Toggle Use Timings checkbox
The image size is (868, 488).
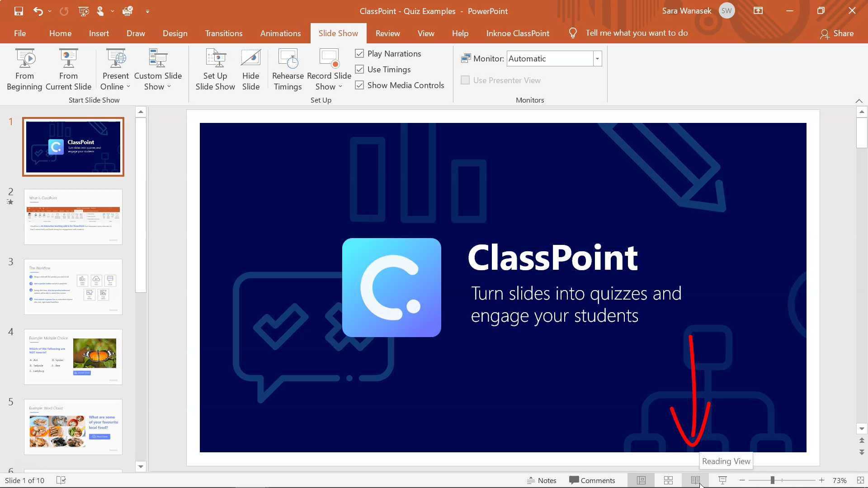pyautogui.click(x=359, y=69)
